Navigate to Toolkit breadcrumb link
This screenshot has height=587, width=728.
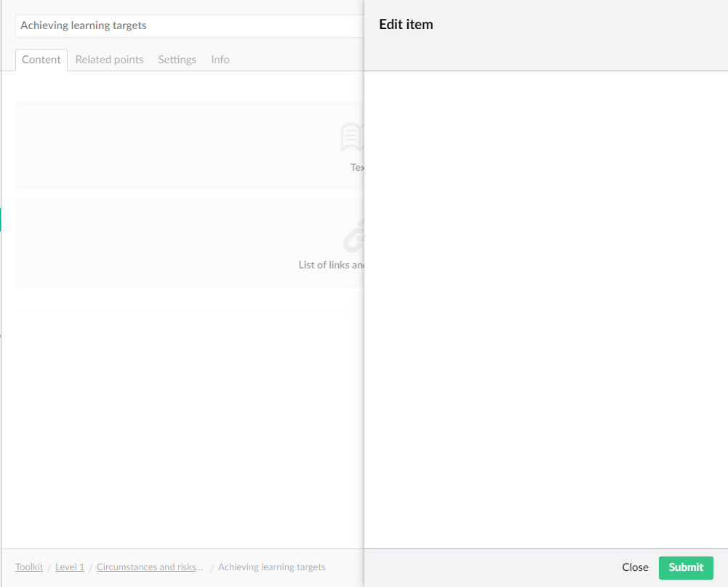coord(29,567)
